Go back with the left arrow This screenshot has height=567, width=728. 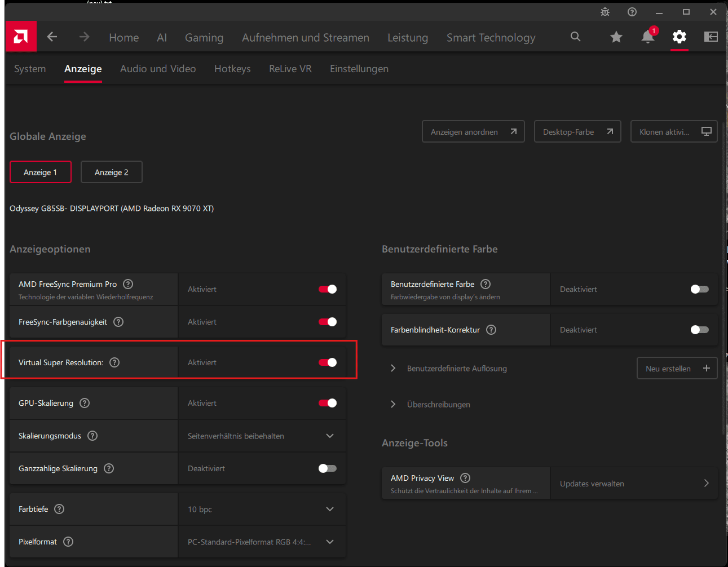point(52,37)
